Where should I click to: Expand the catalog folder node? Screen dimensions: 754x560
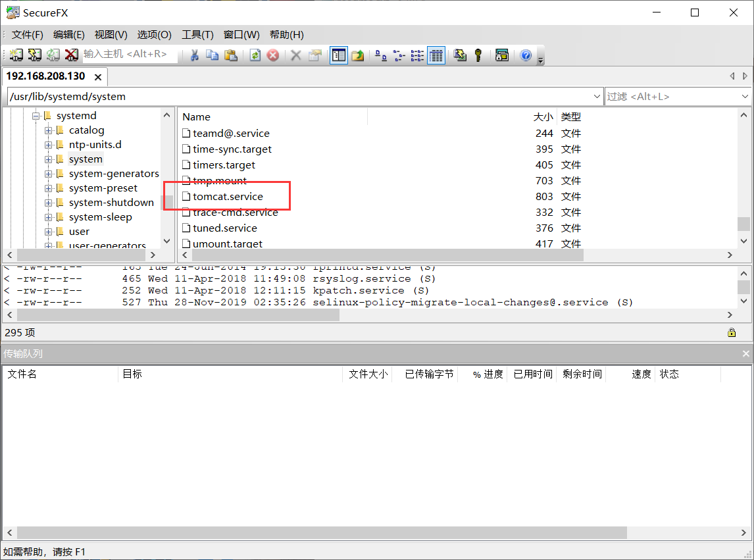coord(49,130)
